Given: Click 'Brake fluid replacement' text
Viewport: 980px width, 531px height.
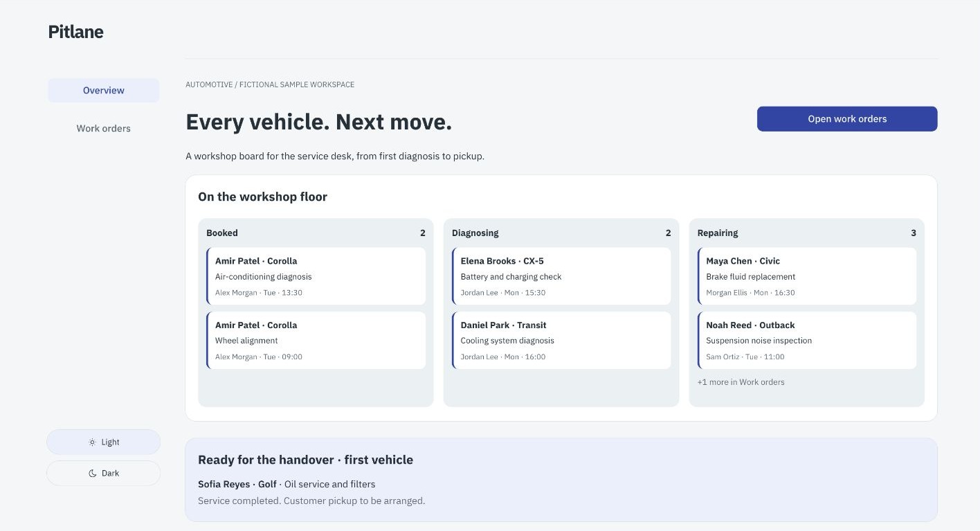Looking at the screenshot, I should coord(751,277).
